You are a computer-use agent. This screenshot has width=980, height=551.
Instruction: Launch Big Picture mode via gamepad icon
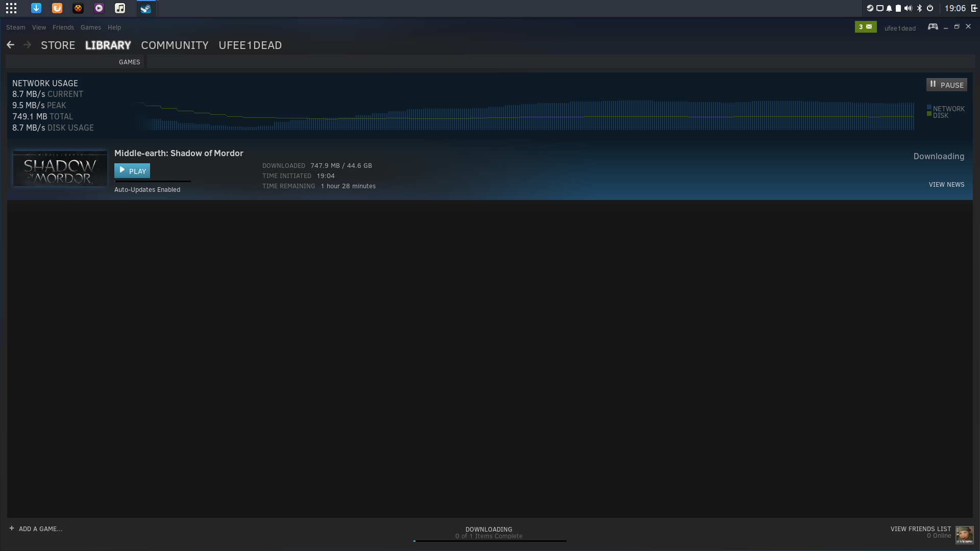[x=933, y=27]
